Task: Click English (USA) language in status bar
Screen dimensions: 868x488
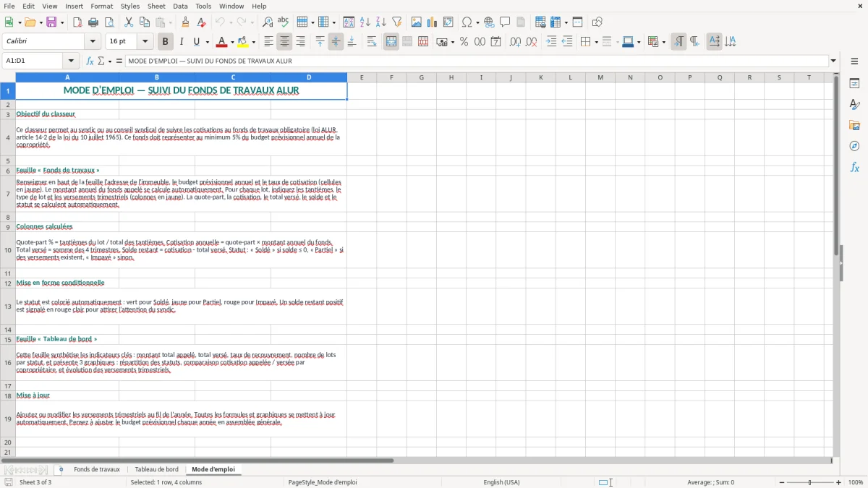Action: (x=501, y=482)
